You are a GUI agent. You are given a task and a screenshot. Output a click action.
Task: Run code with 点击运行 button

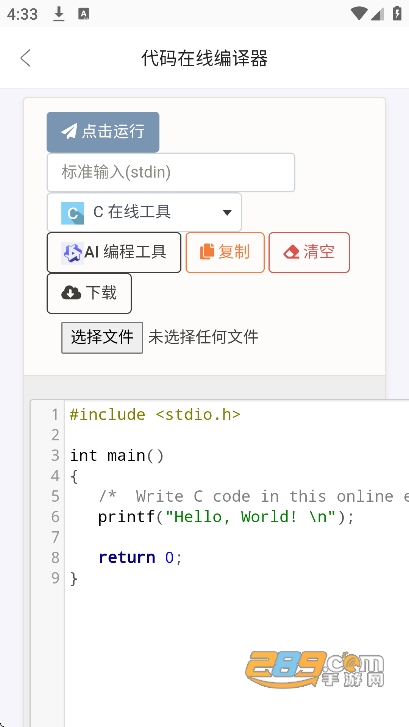click(103, 132)
